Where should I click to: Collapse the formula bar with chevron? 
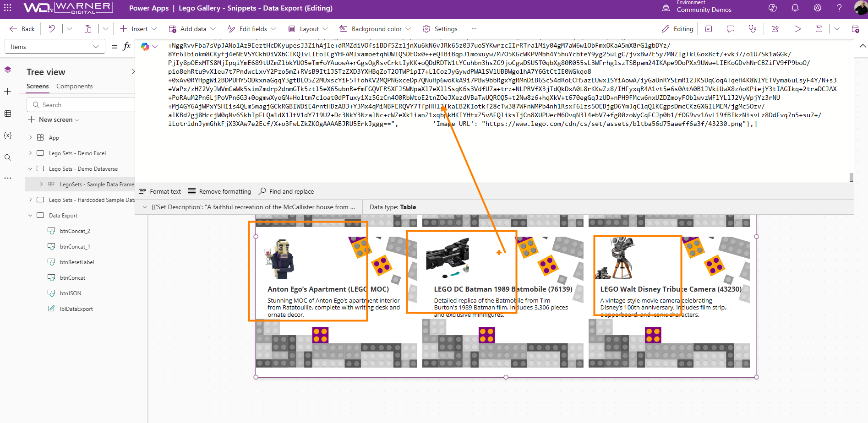[x=863, y=46]
